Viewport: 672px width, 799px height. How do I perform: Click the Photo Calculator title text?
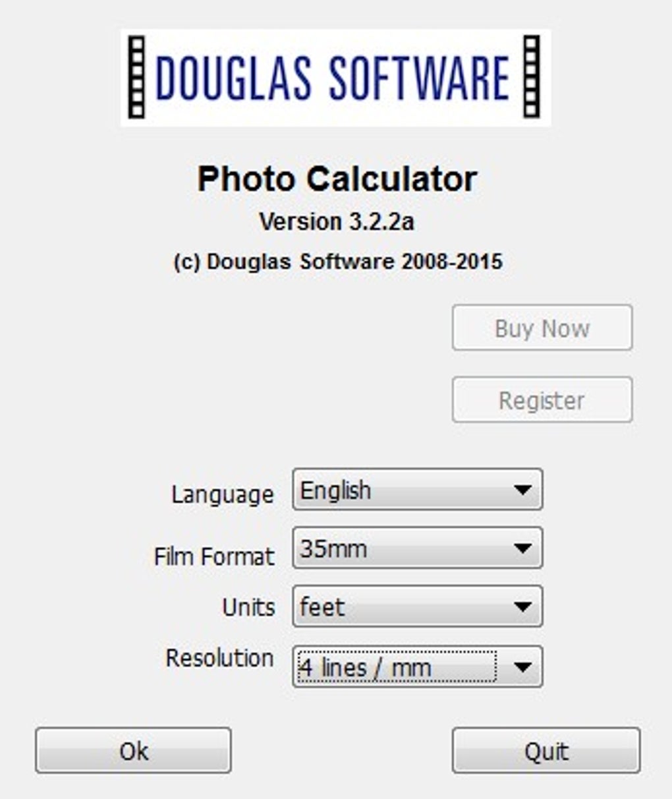coord(337,177)
